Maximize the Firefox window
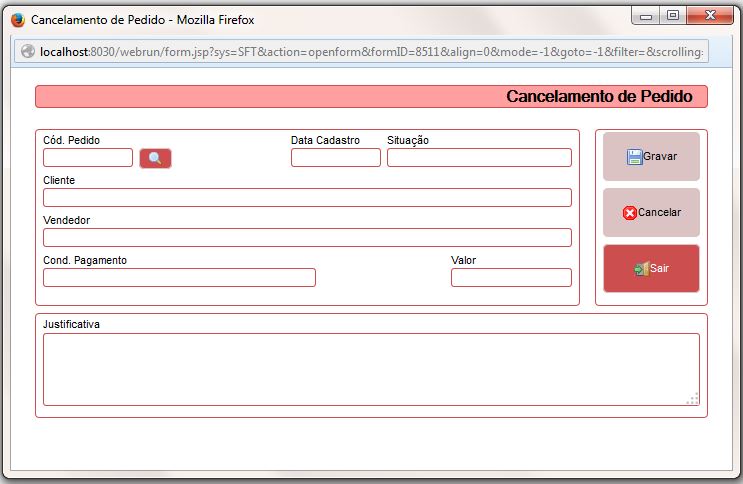743x484 pixels. point(672,16)
